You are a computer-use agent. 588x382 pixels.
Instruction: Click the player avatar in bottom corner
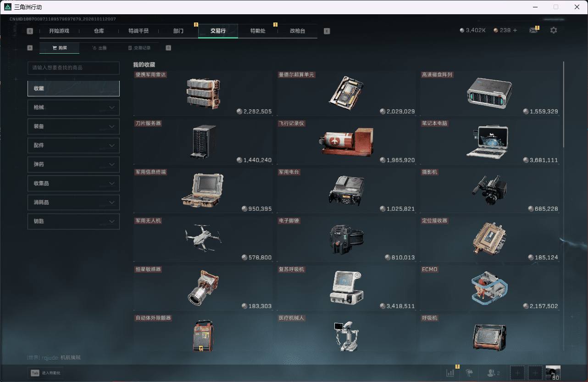[553, 373]
